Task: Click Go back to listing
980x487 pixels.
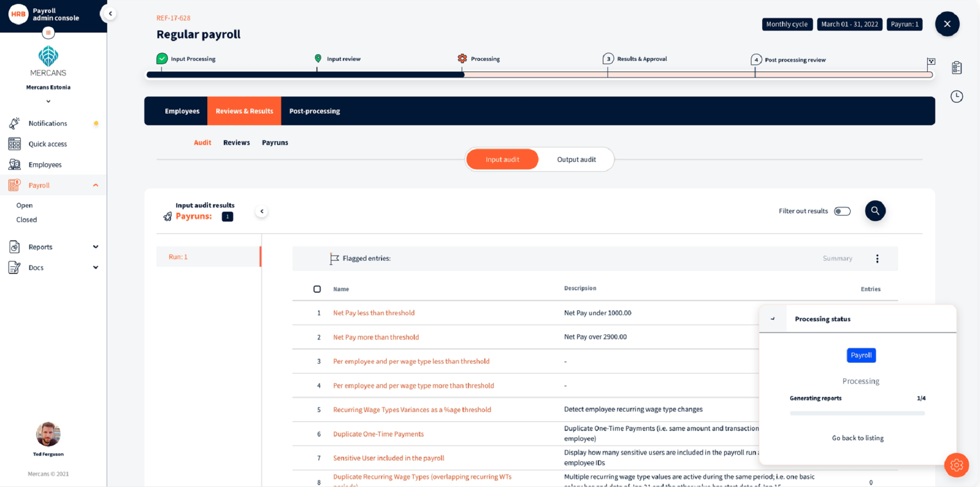Action: pyautogui.click(x=858, y=438)
